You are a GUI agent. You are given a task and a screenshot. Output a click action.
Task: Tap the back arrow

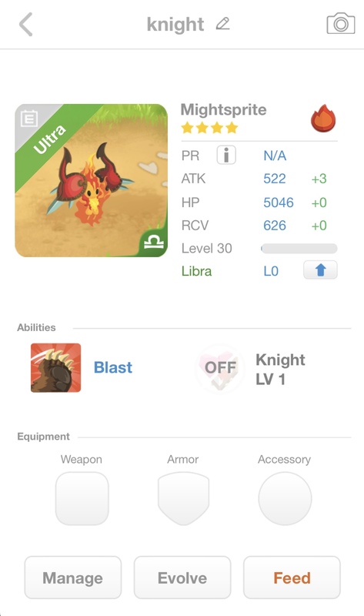coord(26,25)
